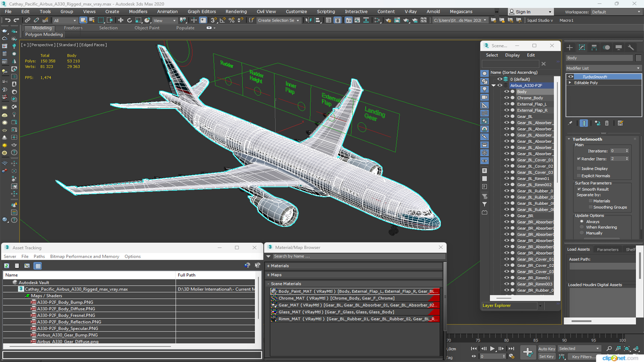Switch to the Utilities command panel

631,47
